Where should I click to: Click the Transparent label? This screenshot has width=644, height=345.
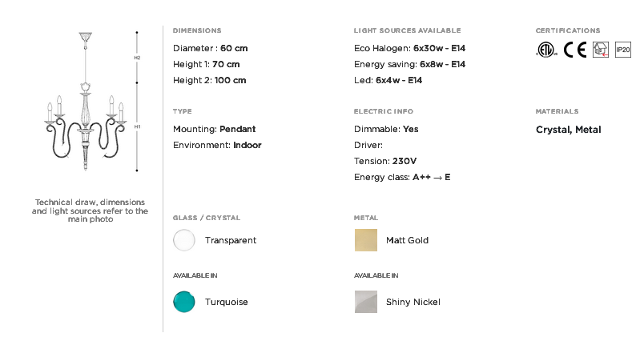pyautogui.click(x=231, y=240)
